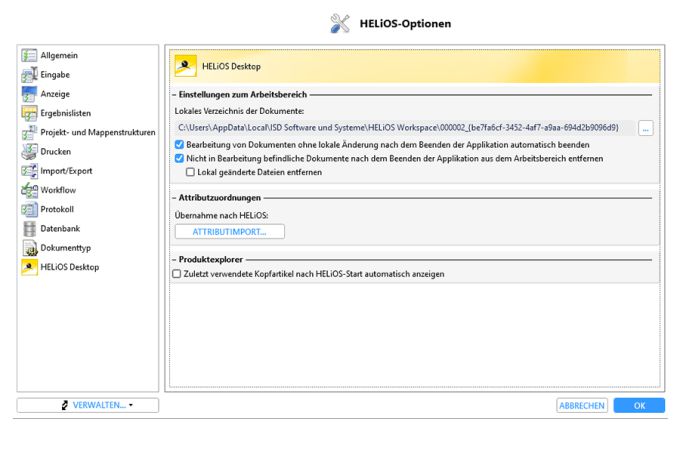Collapse the Attributzuordnungen section

point(174,198)
